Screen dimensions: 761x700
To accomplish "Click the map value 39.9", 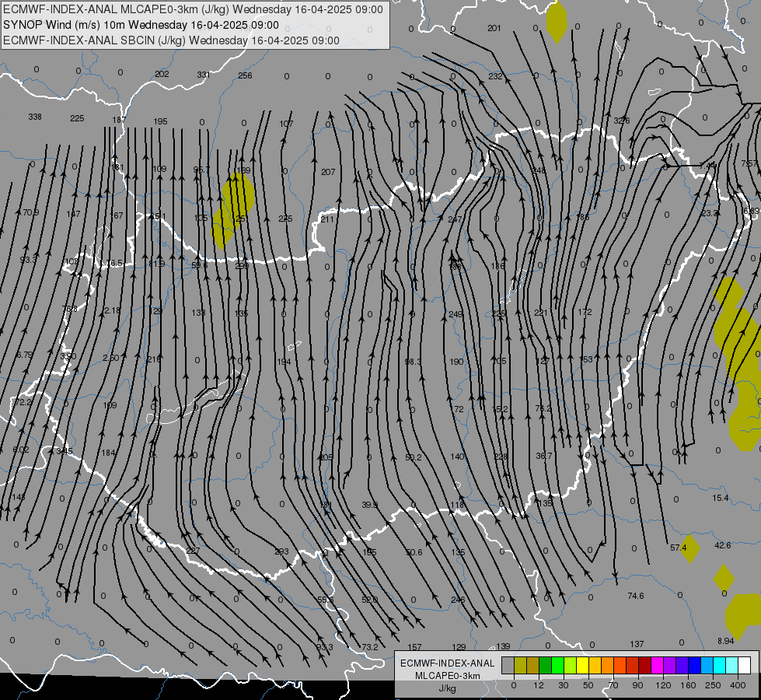I will click(369, 506).
